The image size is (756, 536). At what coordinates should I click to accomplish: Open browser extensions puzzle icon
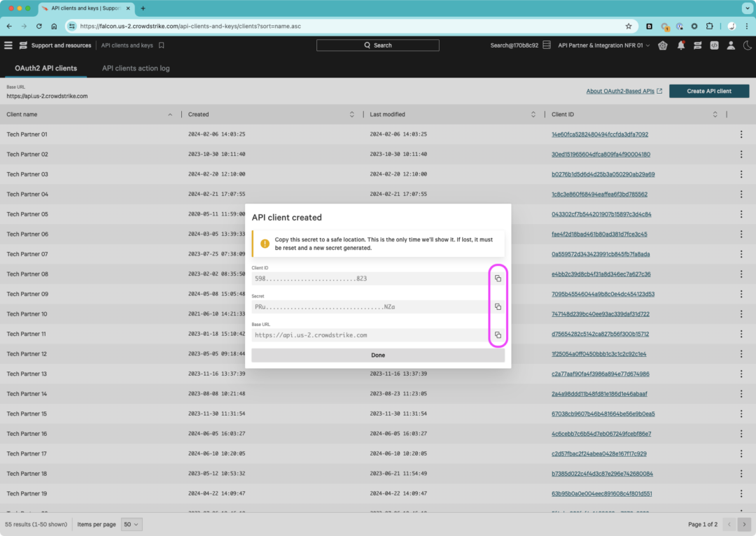point(709,26)
